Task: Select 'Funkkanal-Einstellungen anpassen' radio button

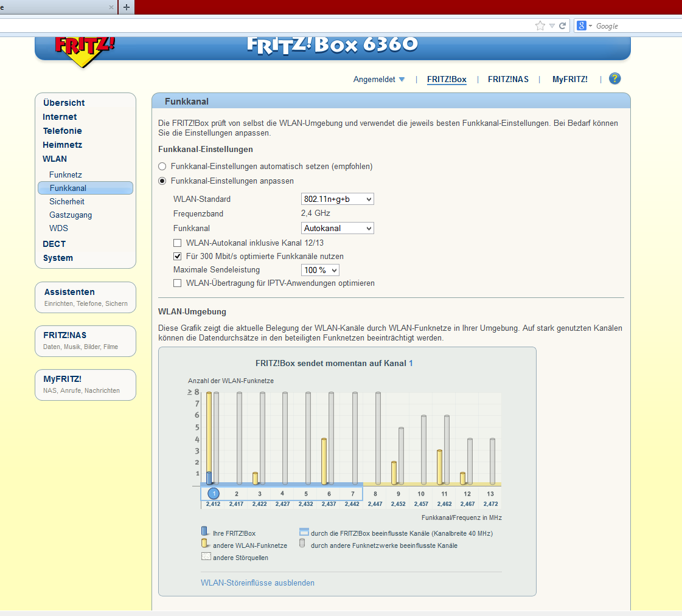Action: coord(162,181)
